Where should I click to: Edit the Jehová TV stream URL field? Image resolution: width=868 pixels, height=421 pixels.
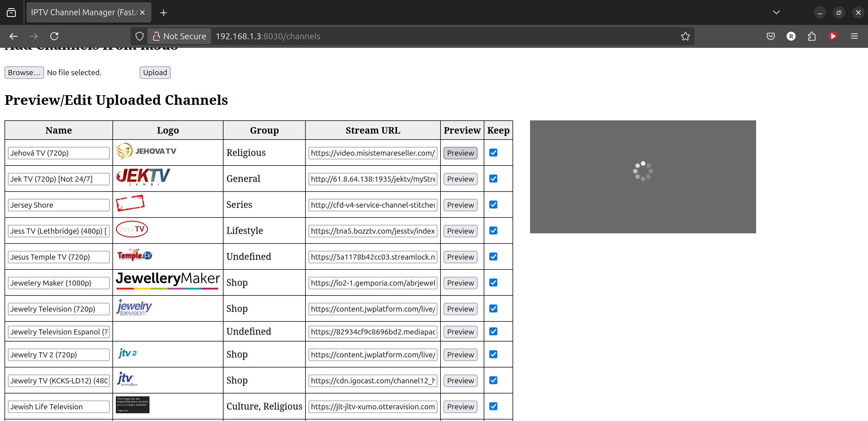(373, 153)
